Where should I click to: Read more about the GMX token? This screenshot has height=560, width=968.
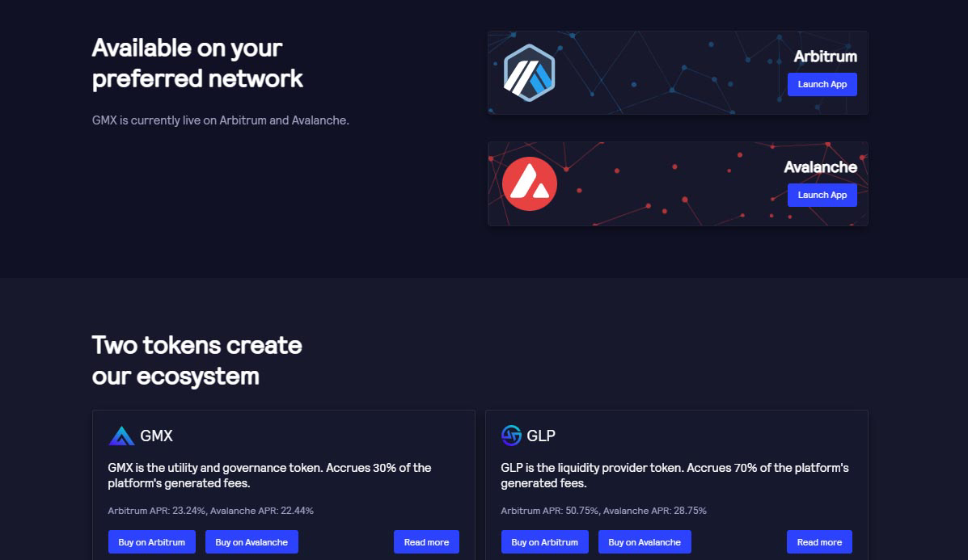pyautogui.click(x=426, y=542)
